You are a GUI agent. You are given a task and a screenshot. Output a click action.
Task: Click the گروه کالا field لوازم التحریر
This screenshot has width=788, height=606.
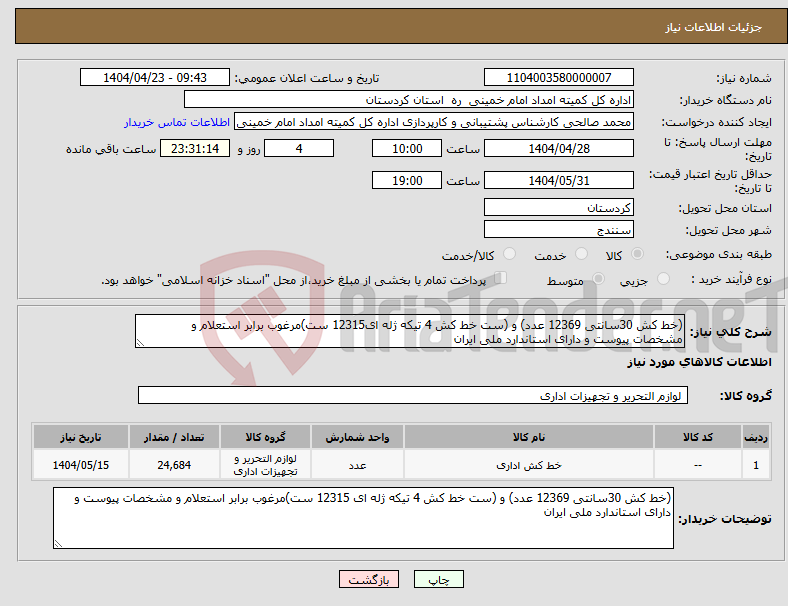tap(413, 395)
